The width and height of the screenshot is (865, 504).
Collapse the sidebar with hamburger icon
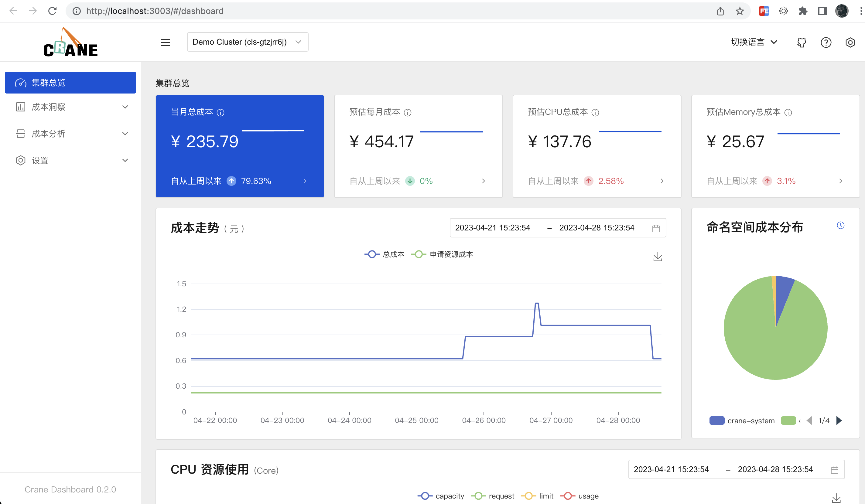[165, 42]
